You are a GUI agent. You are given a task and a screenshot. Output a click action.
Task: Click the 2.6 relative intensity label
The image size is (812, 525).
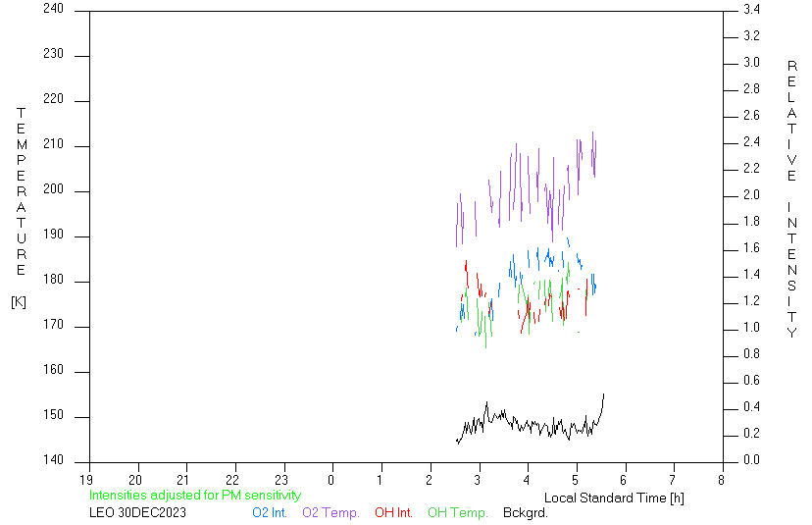click(751, 115)
